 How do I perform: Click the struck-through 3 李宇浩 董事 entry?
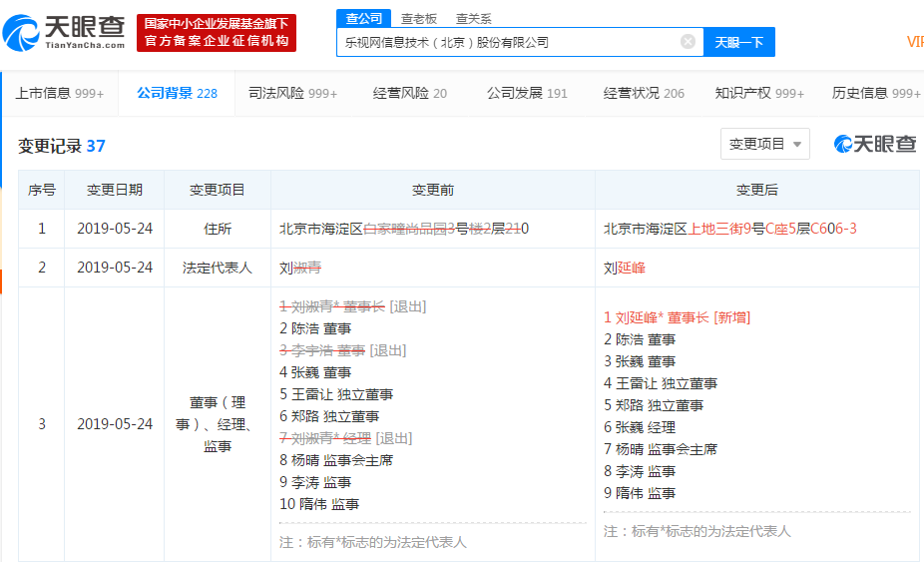343,351
